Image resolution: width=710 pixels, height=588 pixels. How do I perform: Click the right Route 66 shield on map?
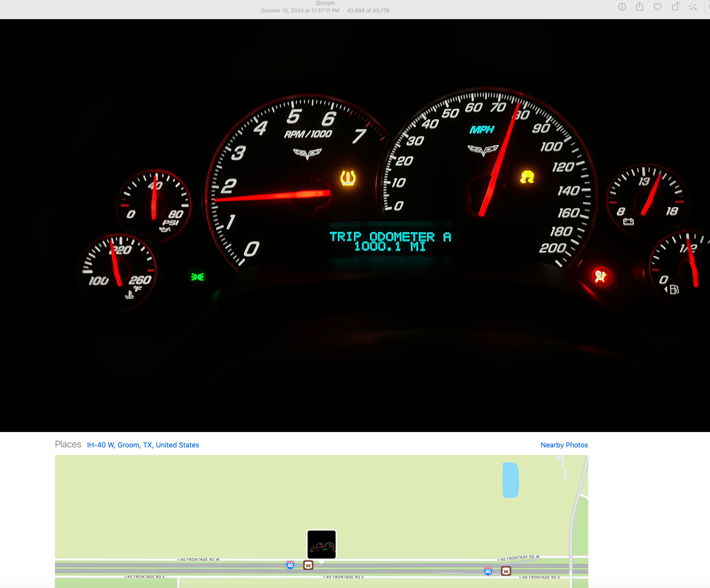(x=506, y=571)
